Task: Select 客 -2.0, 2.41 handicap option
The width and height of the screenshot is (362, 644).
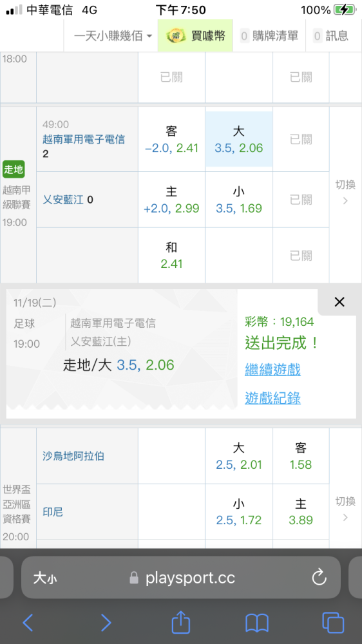Action: click(x=171, y=139)
